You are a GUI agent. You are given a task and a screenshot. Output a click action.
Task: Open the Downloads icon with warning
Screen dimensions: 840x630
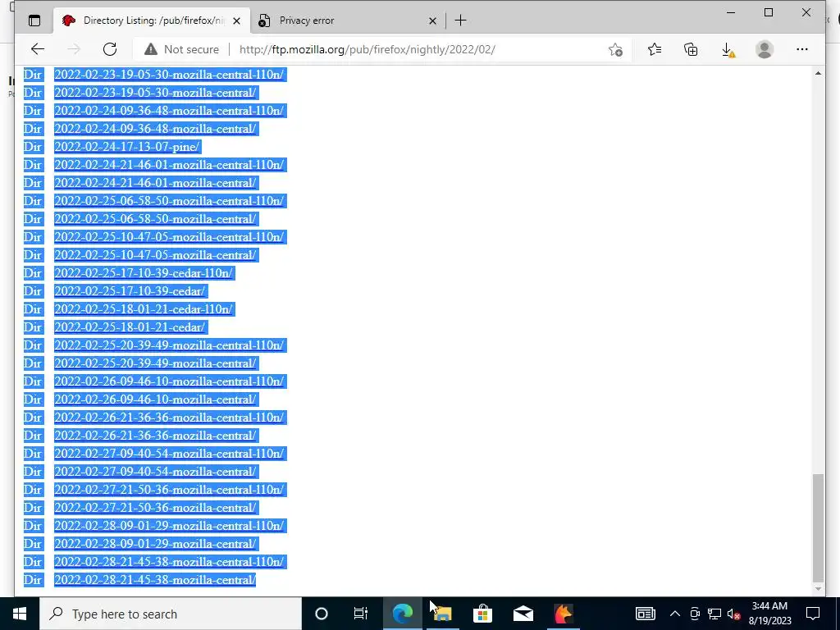click(x=728, y=50)
